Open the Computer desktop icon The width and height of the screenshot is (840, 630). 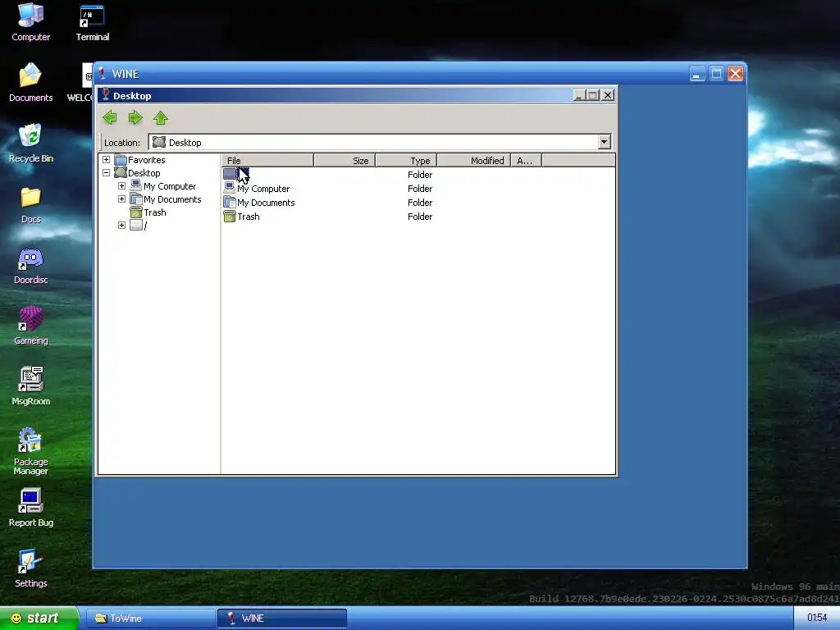pyautogui.click(x=30, y=22)
